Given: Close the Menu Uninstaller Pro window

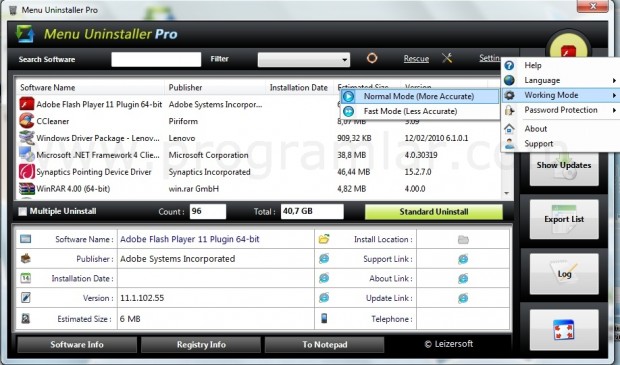Looking at the screenshot, I should [592, 6].
